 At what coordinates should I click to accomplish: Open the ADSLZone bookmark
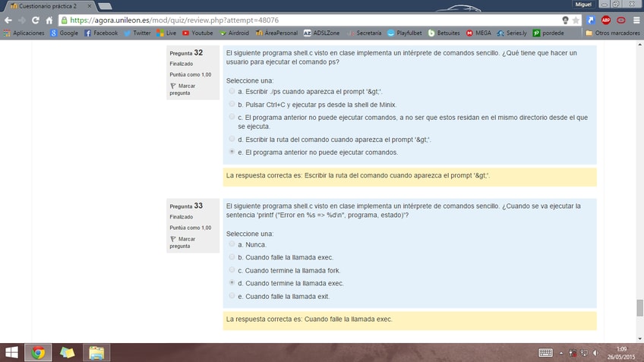(321, 33)
